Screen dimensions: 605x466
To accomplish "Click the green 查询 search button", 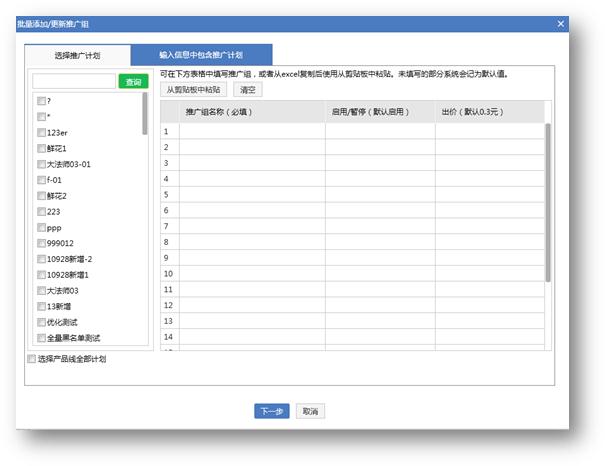I will click(x=132, y=82).
